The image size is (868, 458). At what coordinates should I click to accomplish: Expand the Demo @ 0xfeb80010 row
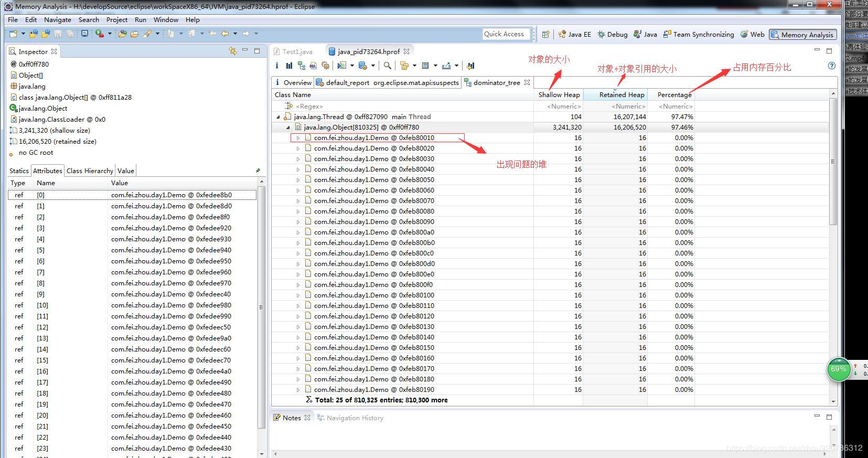(x=298, y=138)
